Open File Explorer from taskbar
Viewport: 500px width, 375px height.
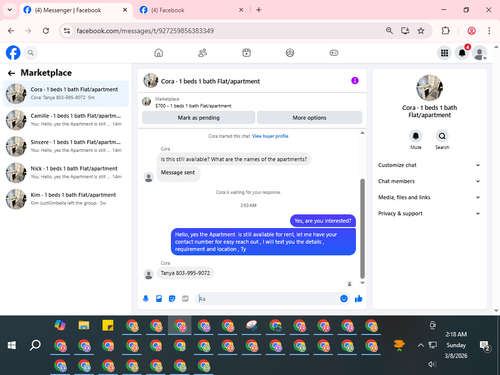click(84, 325)
